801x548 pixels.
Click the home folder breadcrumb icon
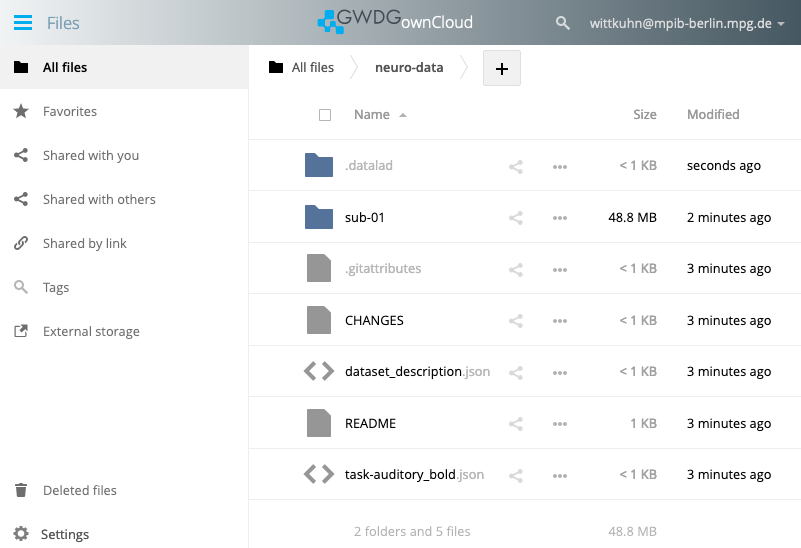(276, 68)
